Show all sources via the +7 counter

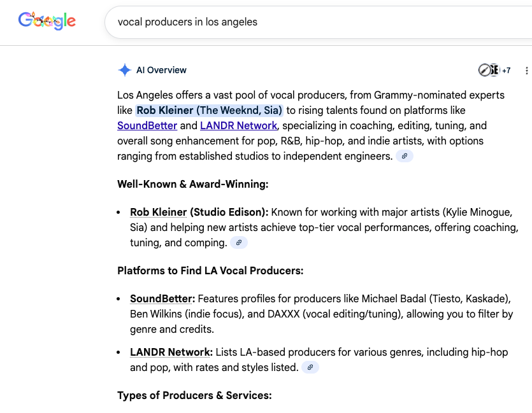tap(507, 71)
